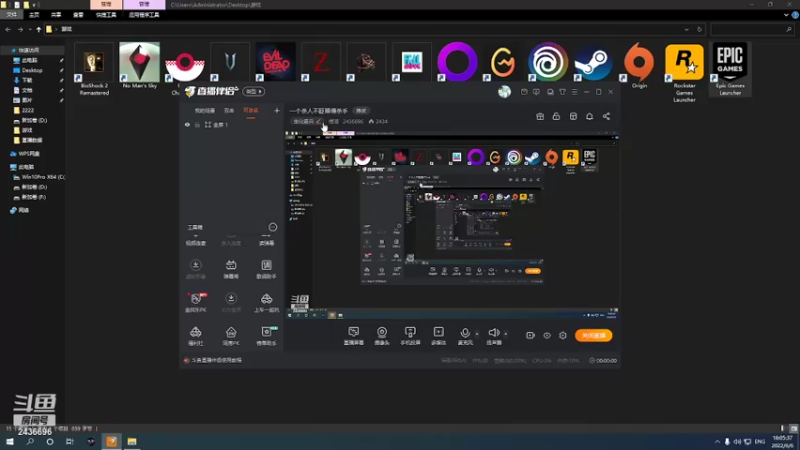Click the button beside the stream title
Viewport: 800px width, 450px height.
tap(361, 110)
